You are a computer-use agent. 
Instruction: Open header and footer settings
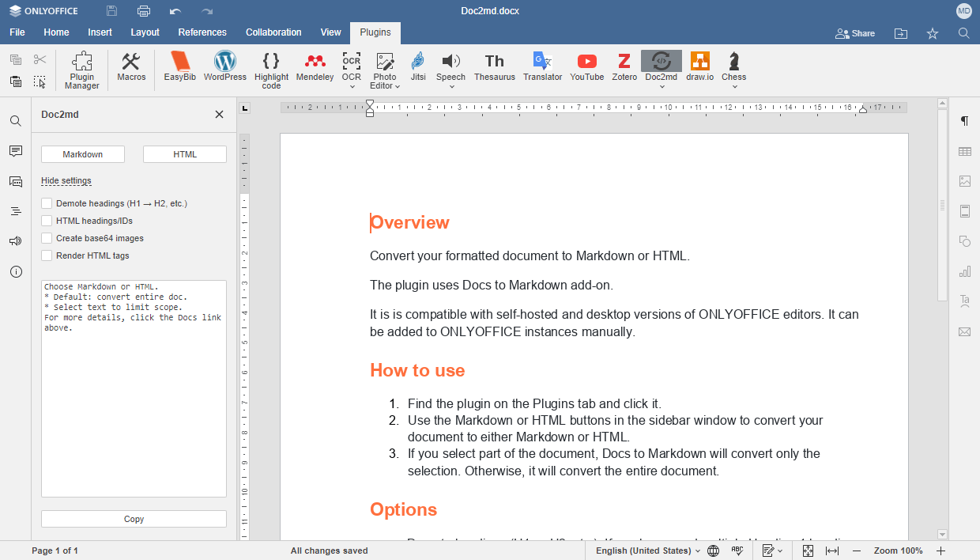tap(965, 211)
